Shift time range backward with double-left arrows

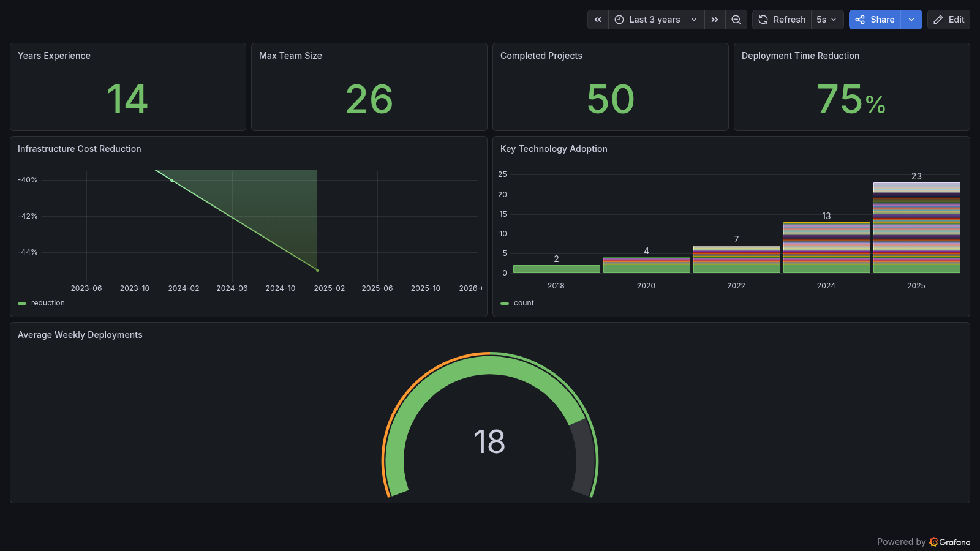(598, 20)
